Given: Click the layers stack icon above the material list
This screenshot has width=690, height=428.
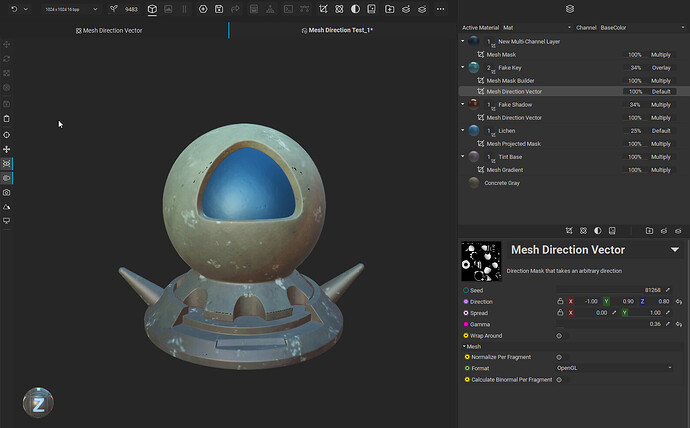Looking at the screenshot, I should pos(569,9).
